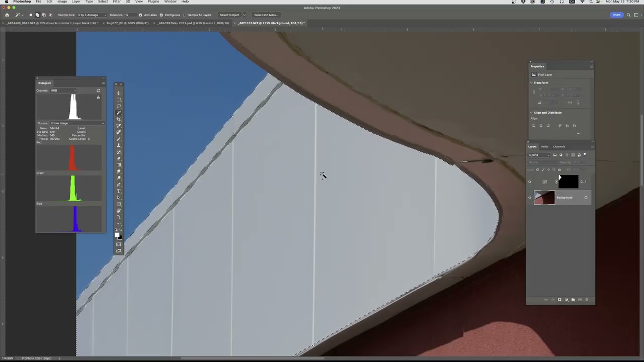Open the tool preset picker arrow
The image size is (644, 362).
23,15
